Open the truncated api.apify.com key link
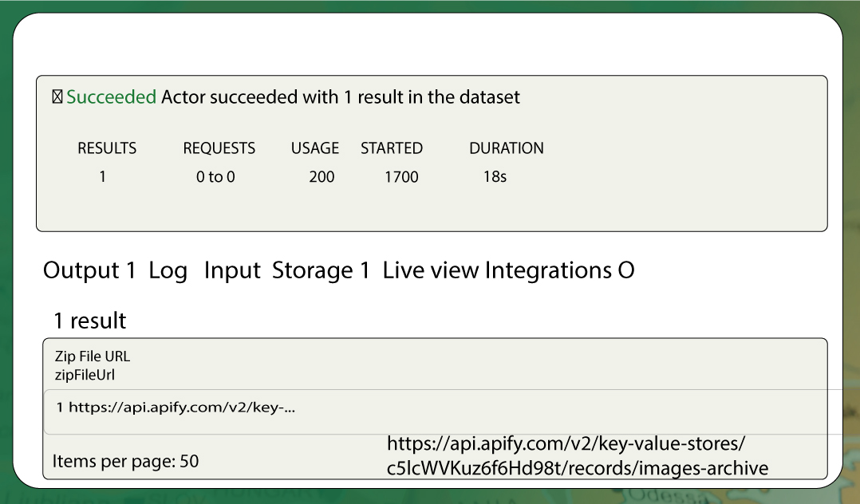Image resolution: width=860 pixels, height=504 pixels. [182, 408]
